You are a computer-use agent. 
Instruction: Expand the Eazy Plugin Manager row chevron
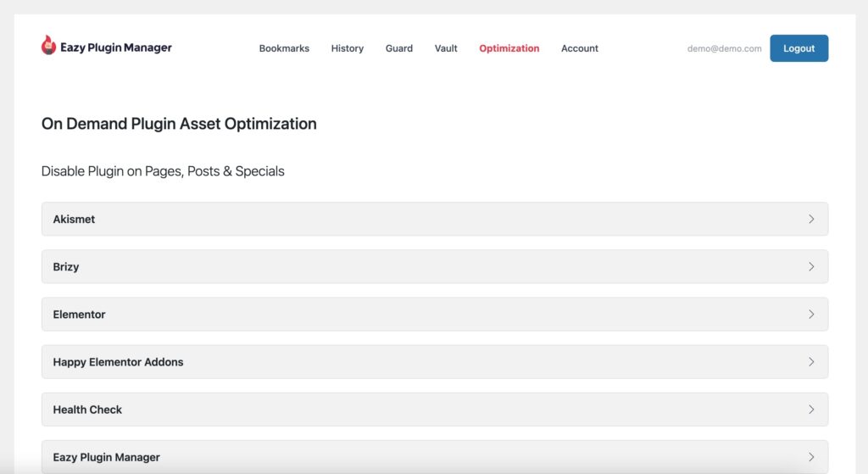(811, 457)
